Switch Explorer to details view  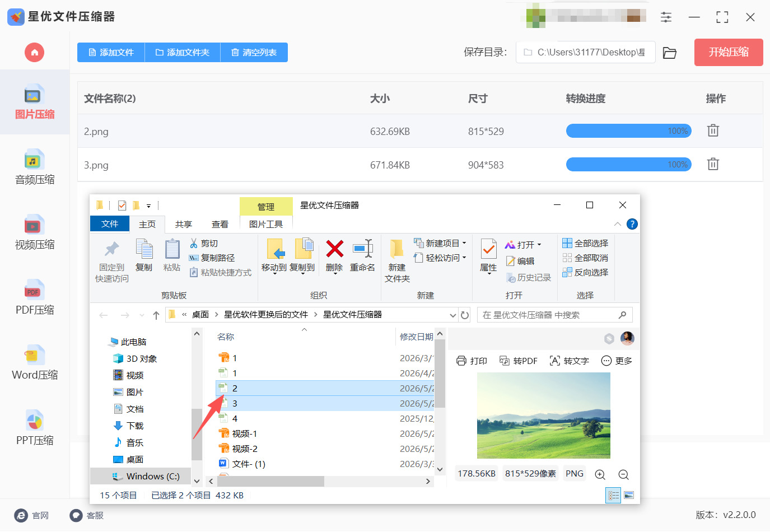click(614, 495)
